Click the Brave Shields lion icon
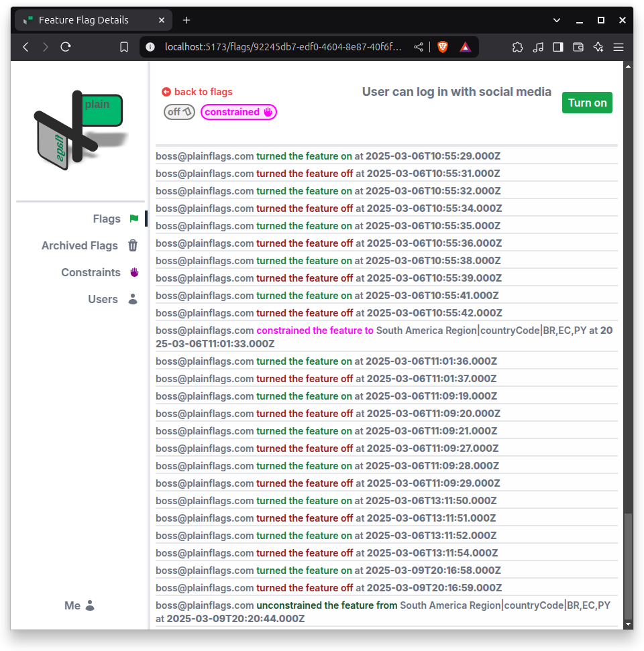The width and height of the screenshot is (644, 651). 442,47
